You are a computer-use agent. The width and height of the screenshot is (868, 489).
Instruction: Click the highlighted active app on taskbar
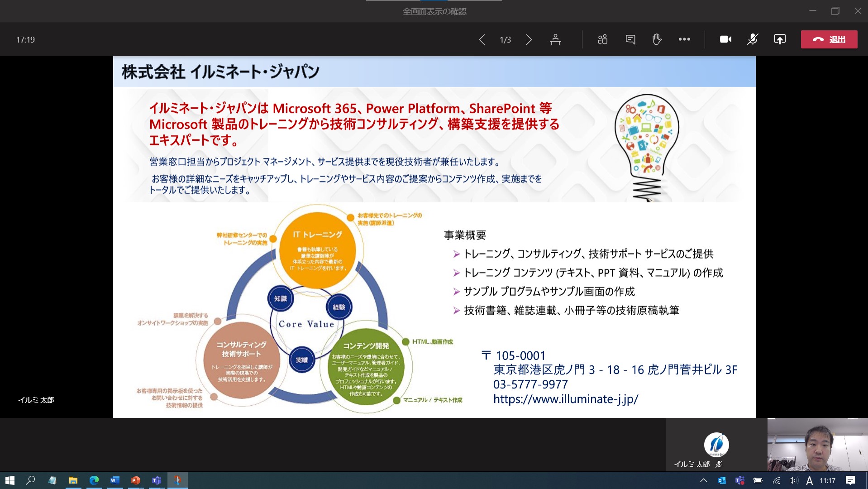(177, 480)
